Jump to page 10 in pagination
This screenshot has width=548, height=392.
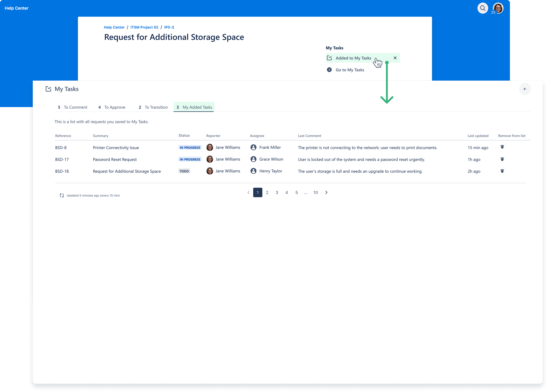[315, 192]
